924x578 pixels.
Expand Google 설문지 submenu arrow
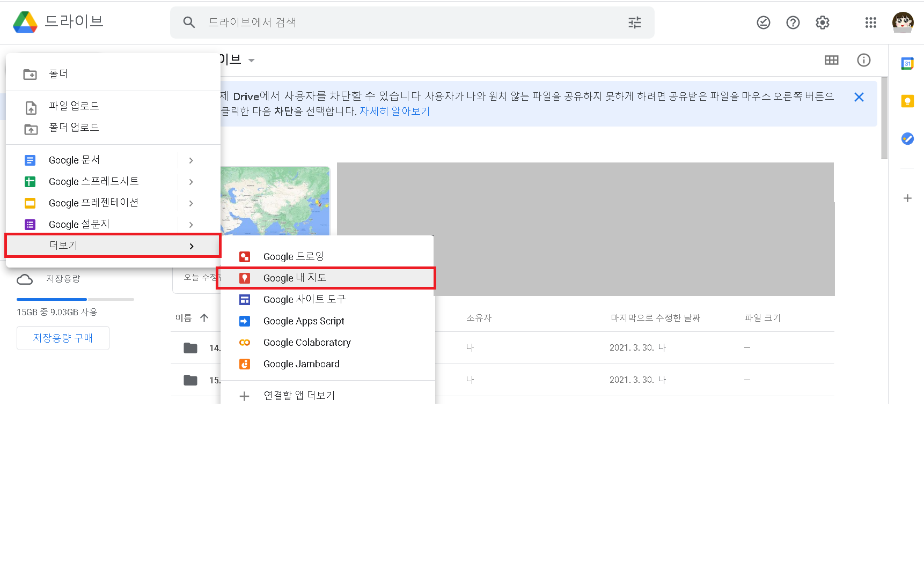191,225
